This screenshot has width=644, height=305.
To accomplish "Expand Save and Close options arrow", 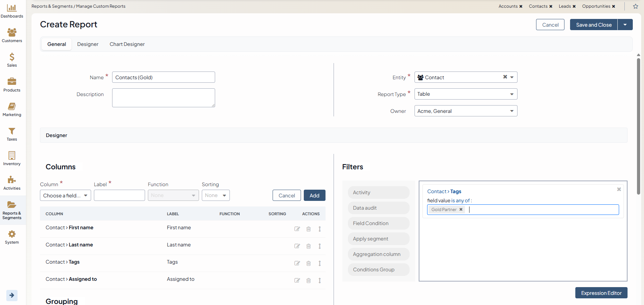I will 625,25.
